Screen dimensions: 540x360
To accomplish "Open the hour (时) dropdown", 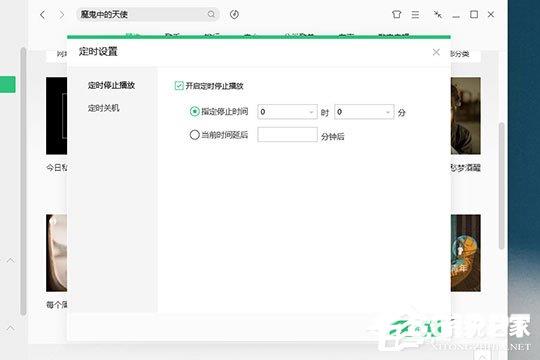I will 287,112.
